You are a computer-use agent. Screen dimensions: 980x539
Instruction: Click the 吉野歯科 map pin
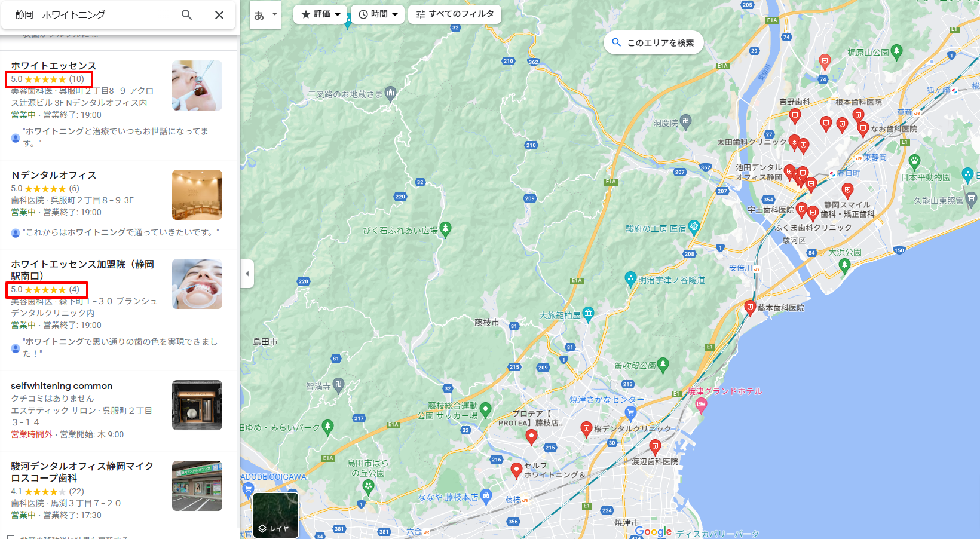pos(795,115)
